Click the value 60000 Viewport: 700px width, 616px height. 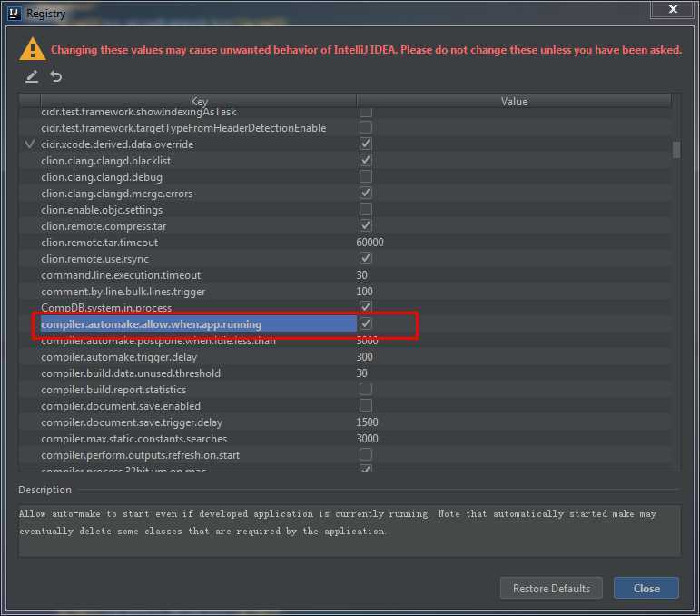click(x=370, y=243)
